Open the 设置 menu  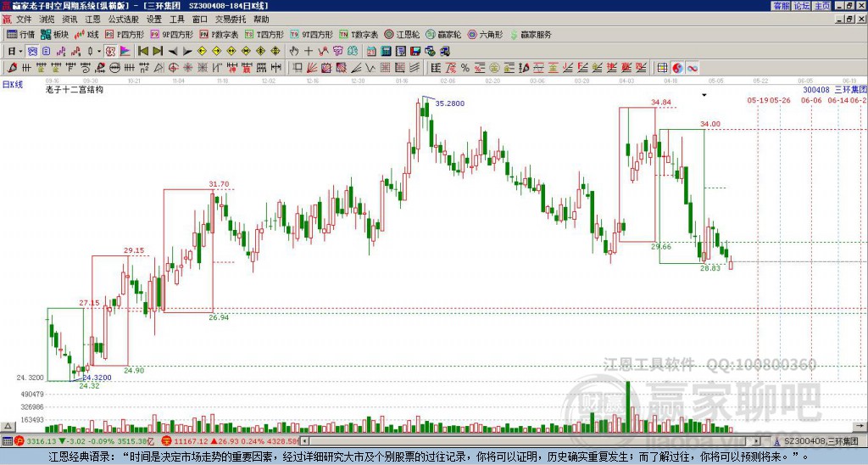[154, 20]
